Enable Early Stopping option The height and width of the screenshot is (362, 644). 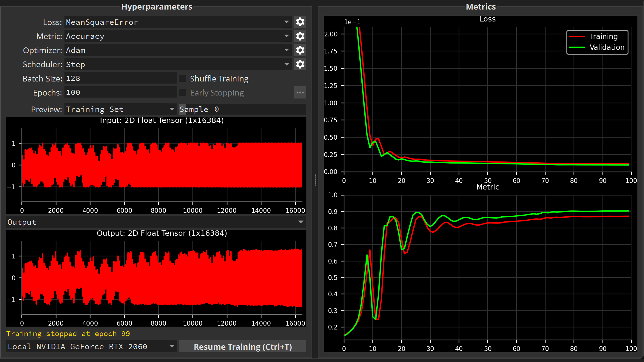[x=183, y=93]
